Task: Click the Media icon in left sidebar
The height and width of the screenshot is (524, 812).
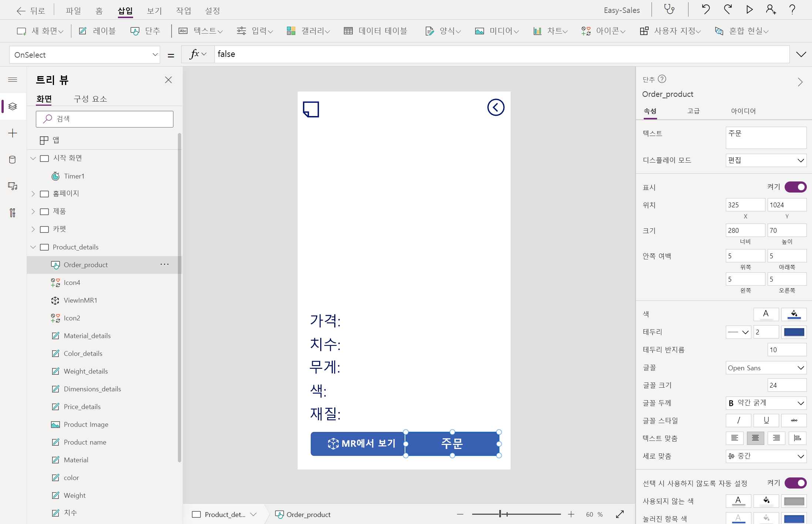Action: (x=13, y=186)
